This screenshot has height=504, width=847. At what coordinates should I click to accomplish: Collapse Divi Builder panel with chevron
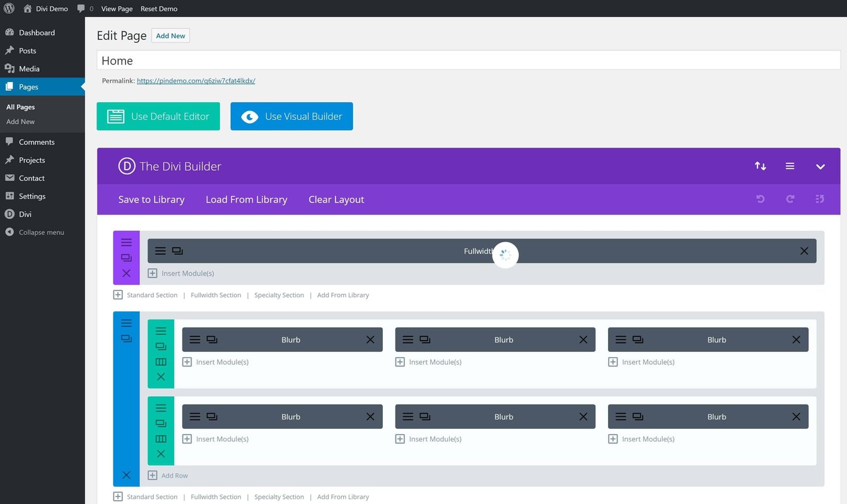pyautogui.click(x=820, y=167)
